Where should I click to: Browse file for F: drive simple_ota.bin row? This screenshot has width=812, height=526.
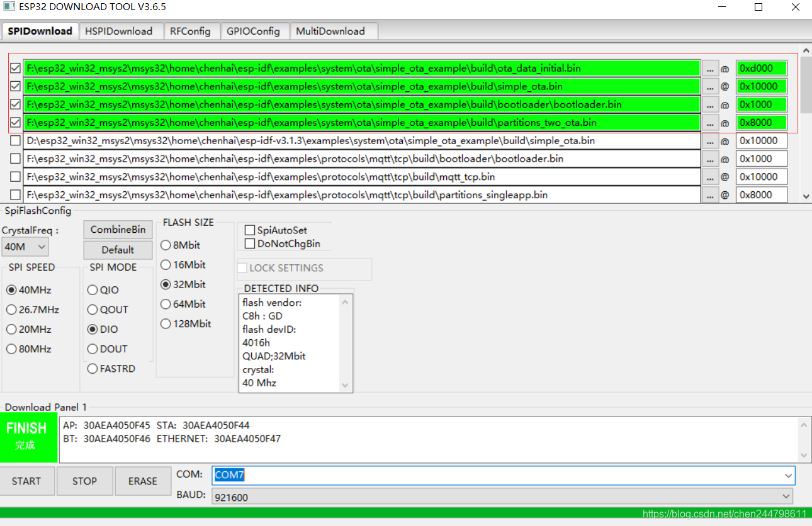point(710,86)
